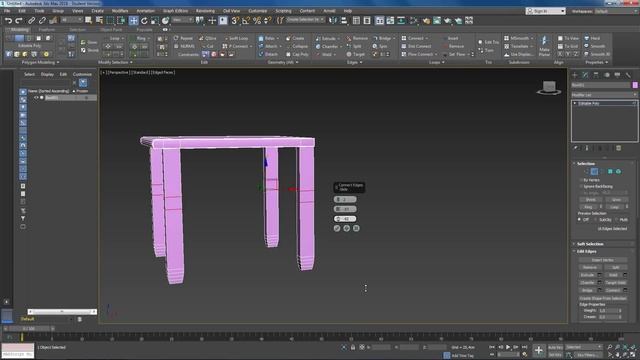This screenshot has height=360, width=640.
Task: Open the Modify tab in command panel
Action: click(585, 75)
